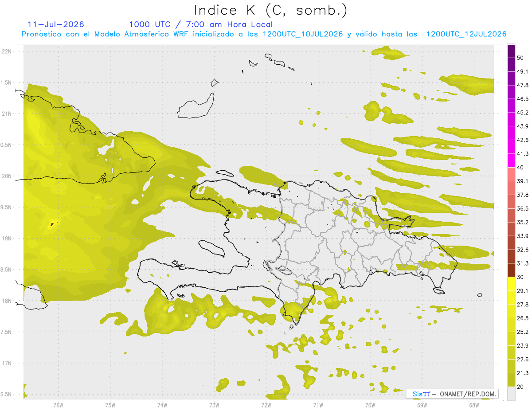Click the "17N" latitude label
This screenshot has width=532, height=411.
click(x=7, y=363)
